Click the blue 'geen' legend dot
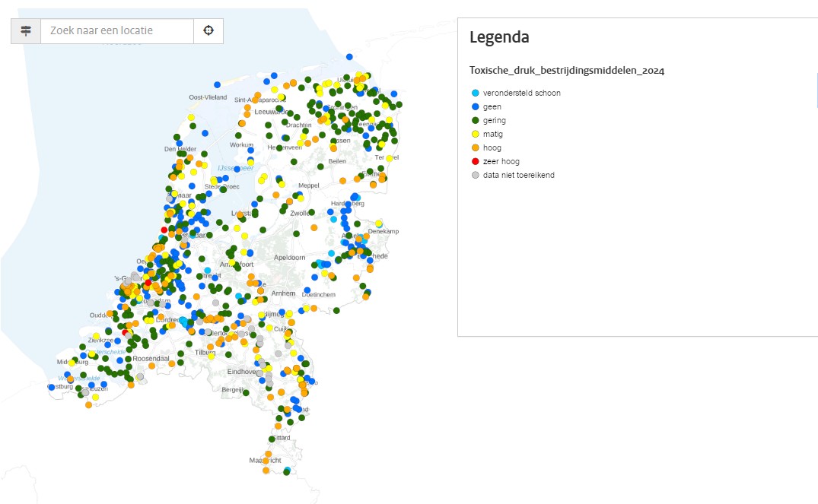818x504 pixels. (476, 106)
